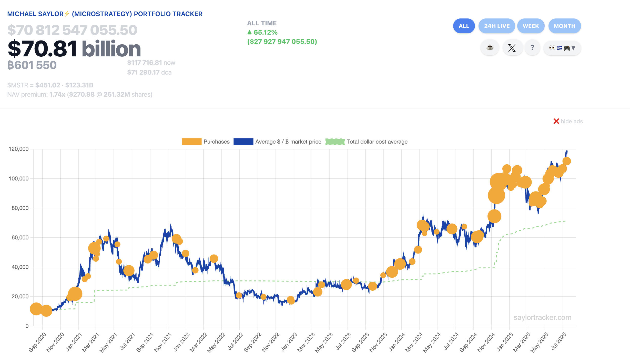Image resolution: width=630 pixels, height=364 pixels.
Task: Click the red X beside hide ads
Action: click(x=556, y=121)
